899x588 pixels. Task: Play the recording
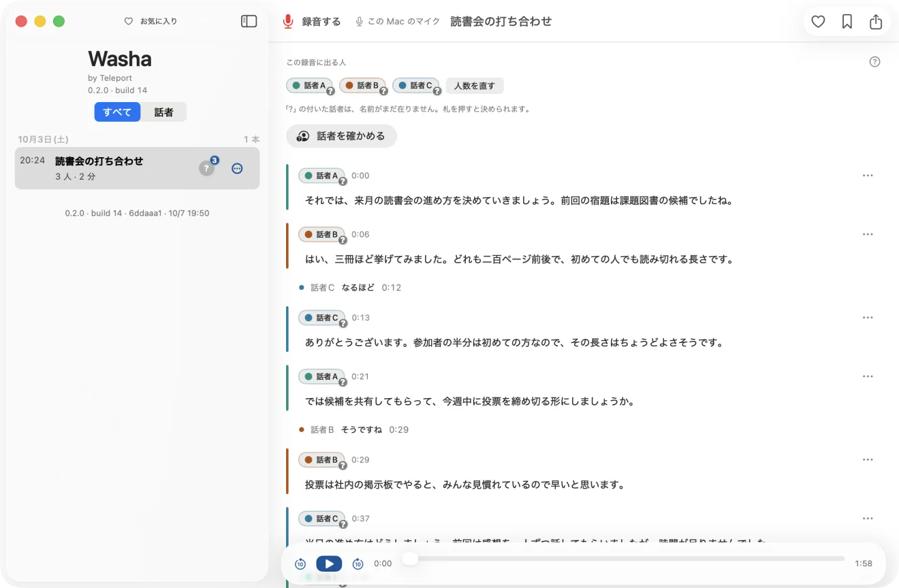[329, 564]
